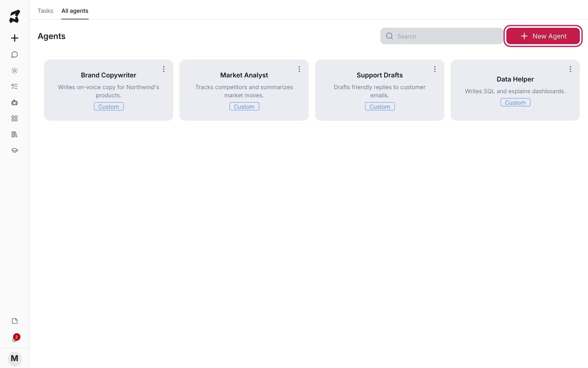
Task: Switch to the Tasks tab
Action: pos(45,11)
